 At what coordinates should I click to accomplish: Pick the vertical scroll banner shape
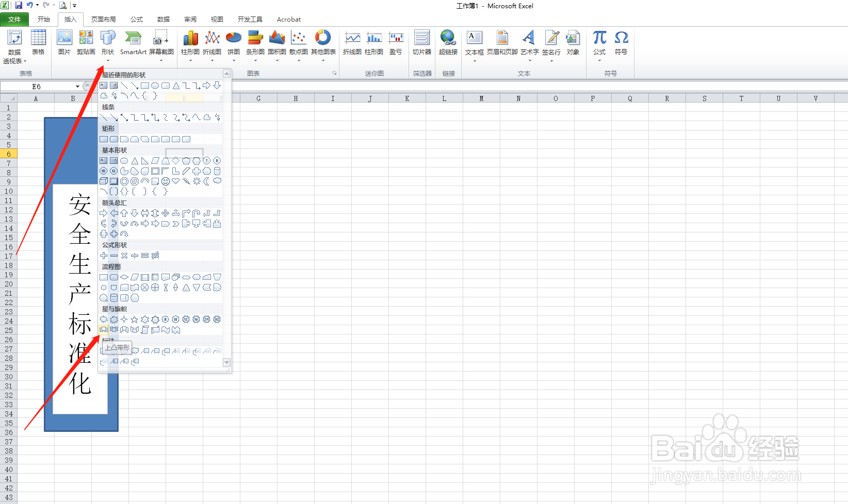tap(145, 330)
